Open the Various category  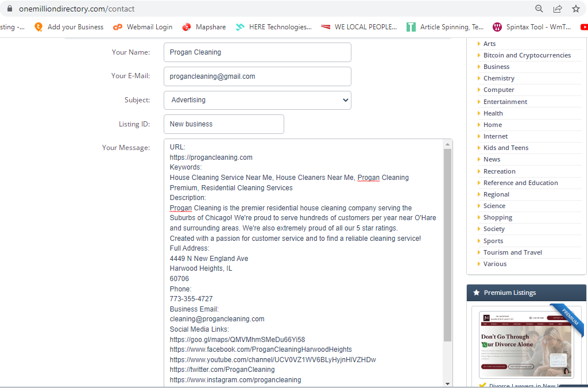coord(494,264)
